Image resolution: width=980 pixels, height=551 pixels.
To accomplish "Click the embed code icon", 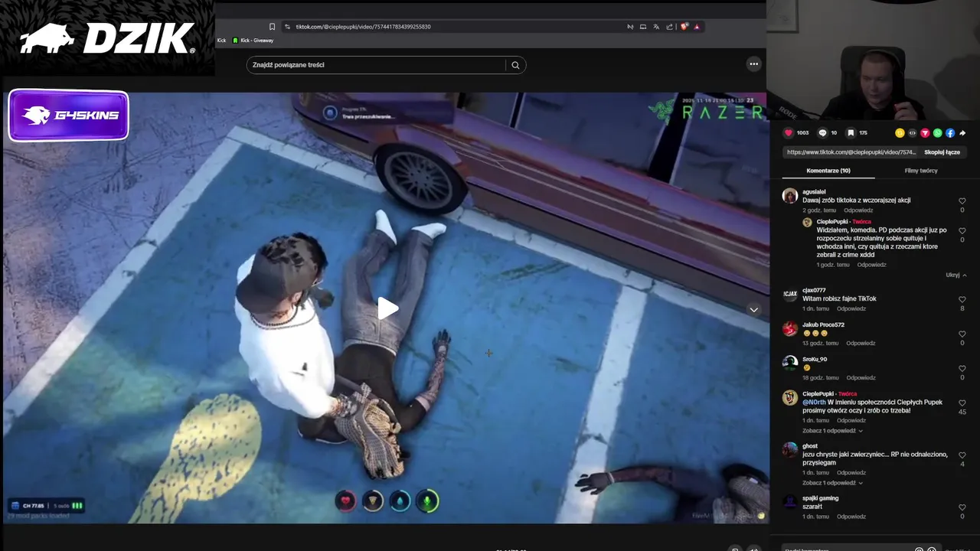I will [x=912, y=133].
